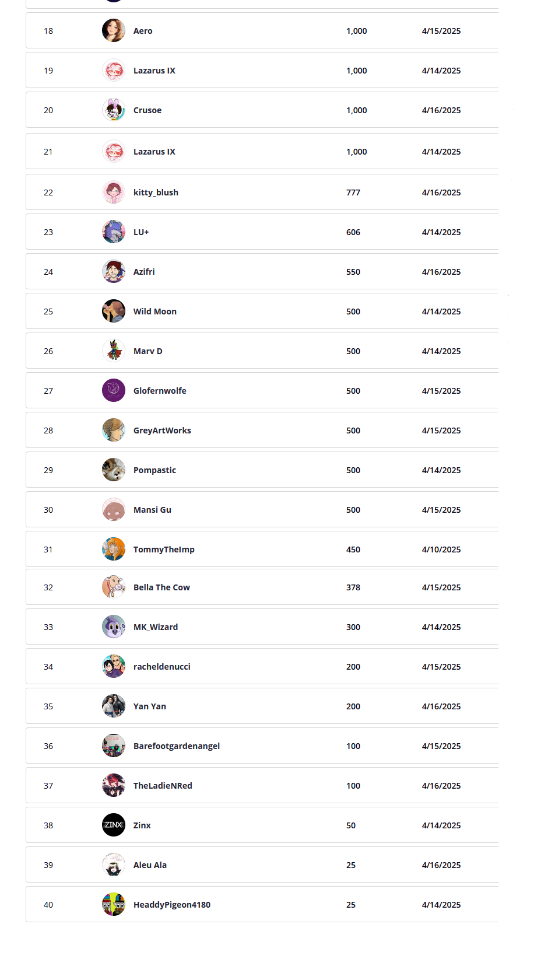This screenshot has width=548, height=980.
Task: Open MK_Wizard's avatar picture
Action: tap(114, 627)
